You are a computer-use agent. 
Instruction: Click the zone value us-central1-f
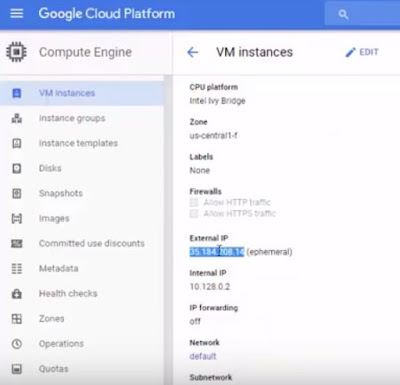point(214,136)
